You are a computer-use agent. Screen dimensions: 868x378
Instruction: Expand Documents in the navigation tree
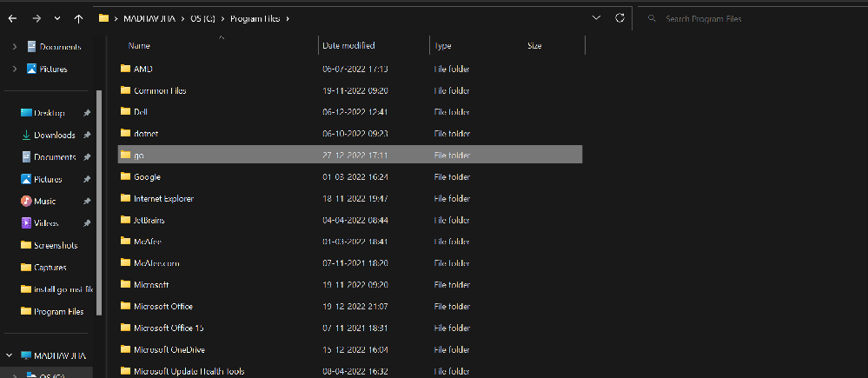coord(15,47)
